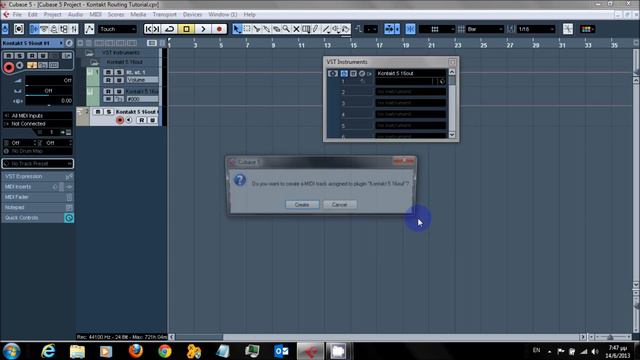Select the Erase tool
640x360 pixels.
pyautogui.click(x=276, y=29)
